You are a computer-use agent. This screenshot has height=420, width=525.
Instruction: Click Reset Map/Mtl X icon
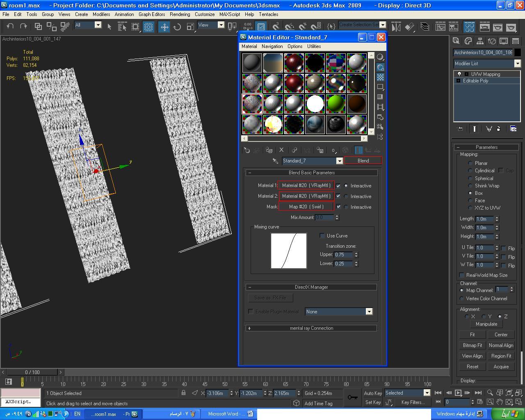[x=281, y=150]
